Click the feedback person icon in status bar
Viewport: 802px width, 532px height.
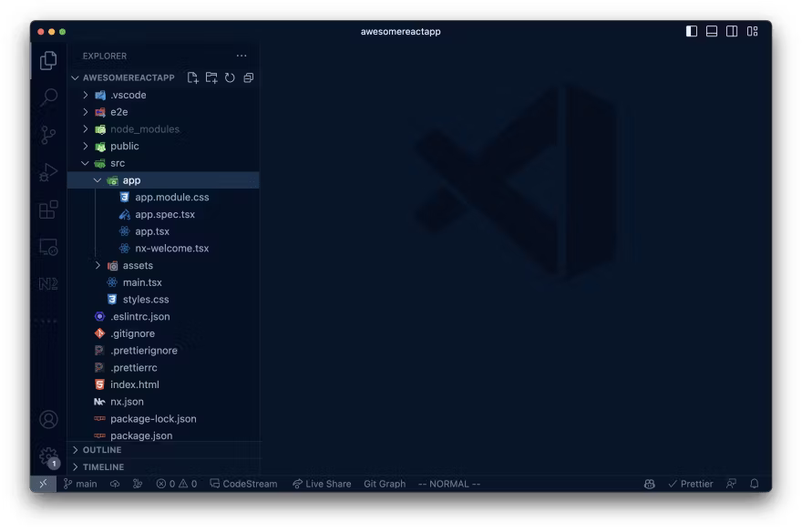732,484
